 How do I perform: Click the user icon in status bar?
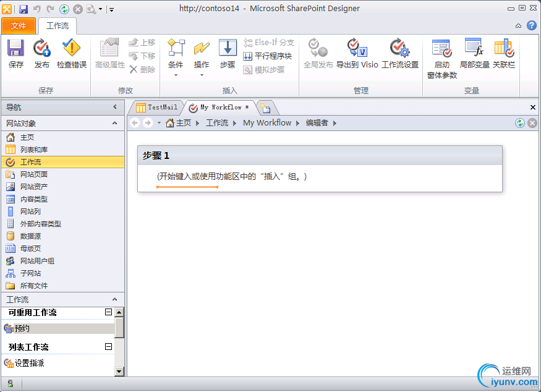coord(11,383)
